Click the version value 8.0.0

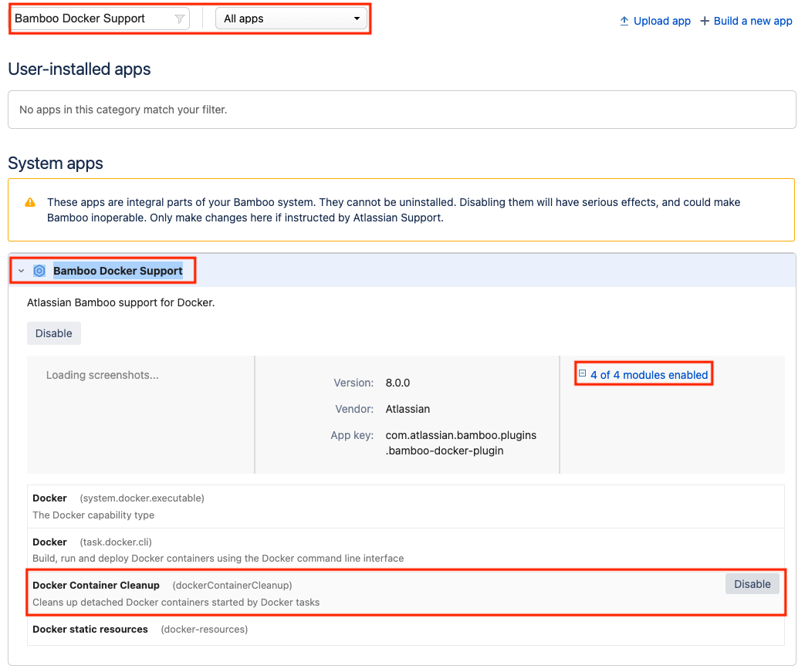click(398, 383)
